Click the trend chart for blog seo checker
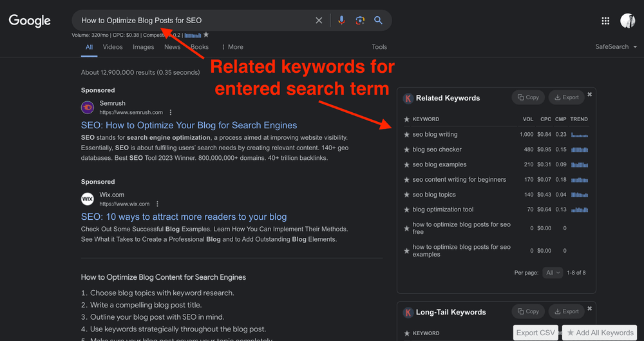 click(x=580, y=150)
